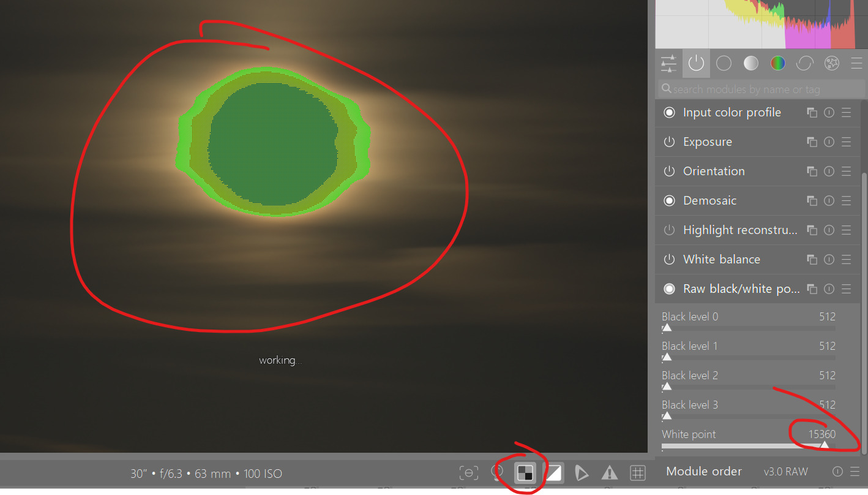Open multiple instances for White balance
The height and width of the screenshot is (495, 868).
coord(812,260)
